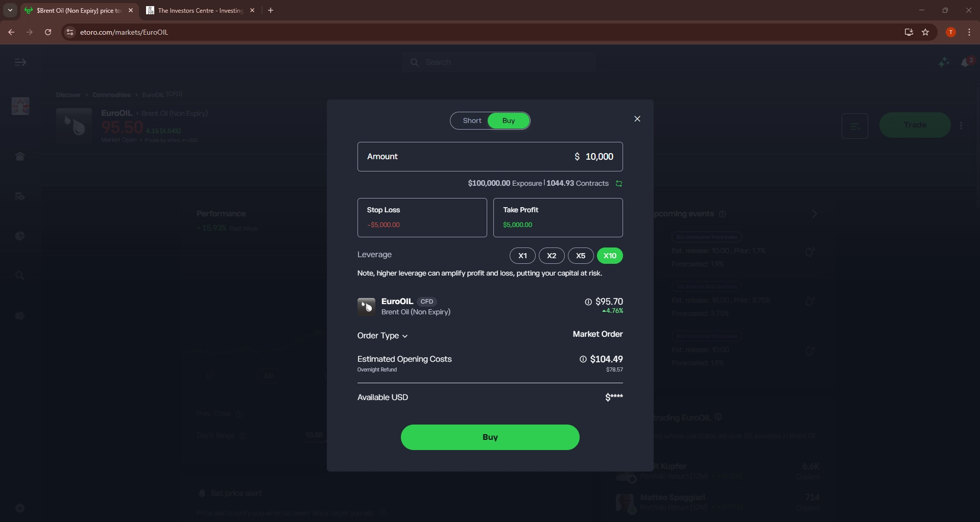This screenshot has height=522, width=980.
Task: Switch to the Brent Oil browser tab
Action: (x=79, y=10)
